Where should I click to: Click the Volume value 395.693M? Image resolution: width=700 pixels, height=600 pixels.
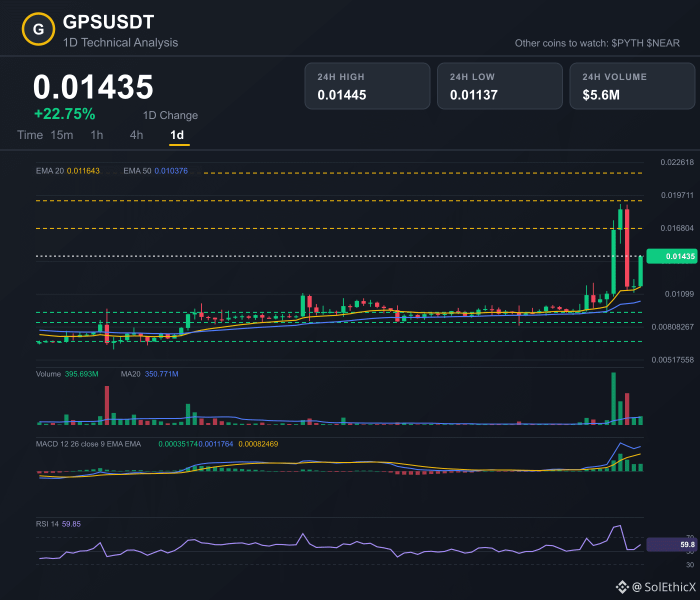pos(81,374)
